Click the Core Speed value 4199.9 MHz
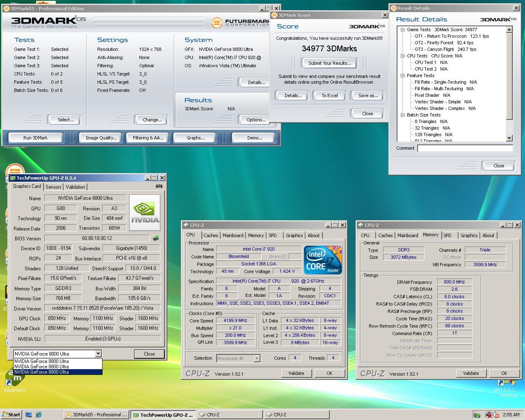Screen dimensions: 525x420 235,321
